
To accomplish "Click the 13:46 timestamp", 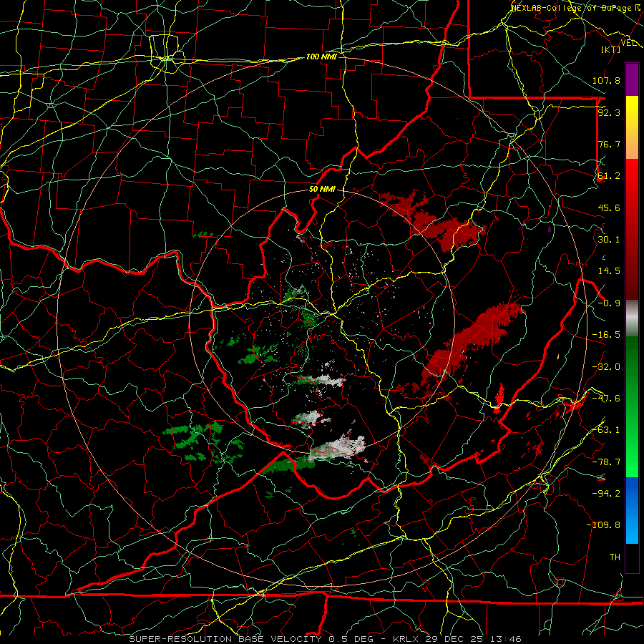I will (507, 639).
